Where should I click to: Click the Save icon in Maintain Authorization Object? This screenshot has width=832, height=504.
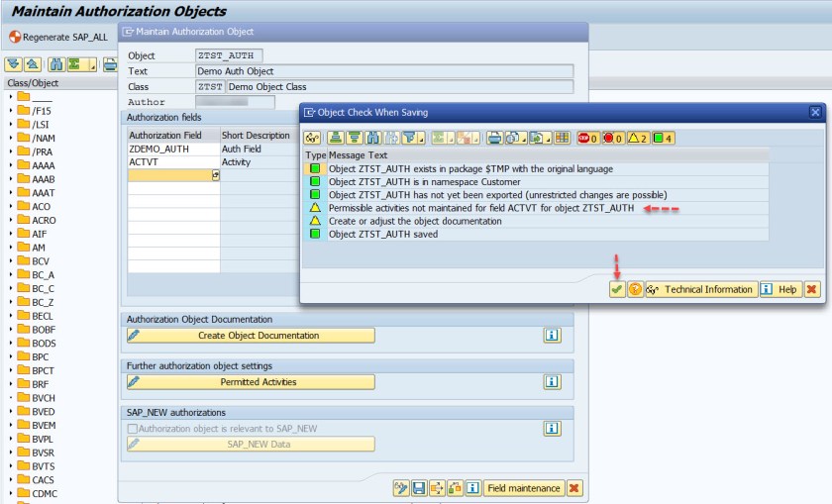pyautogui.click(x=419, y=488)
